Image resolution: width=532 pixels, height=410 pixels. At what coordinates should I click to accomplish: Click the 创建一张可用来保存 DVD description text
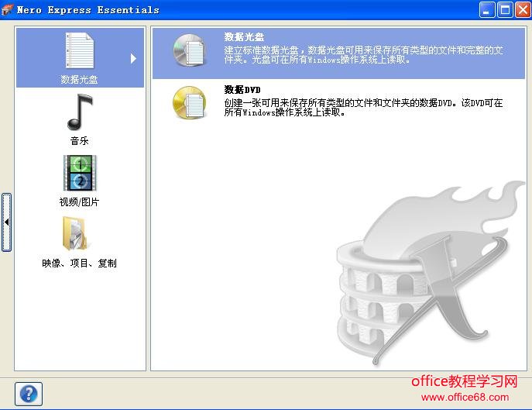(363, 107)
